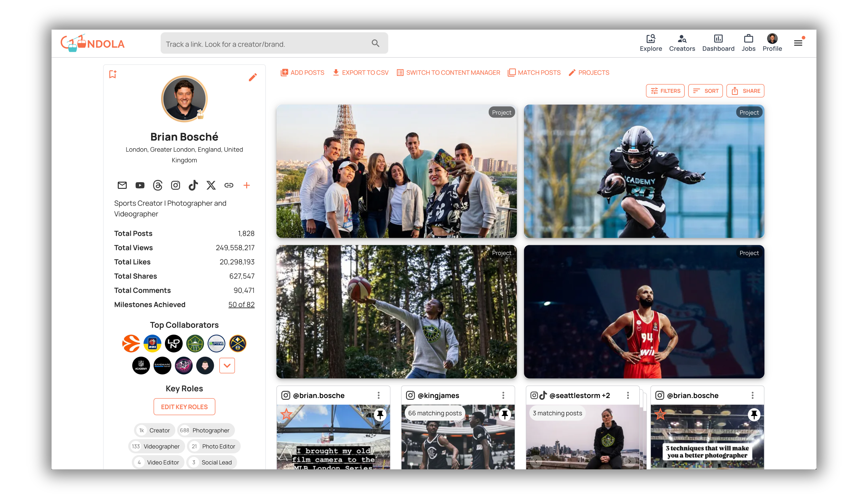The width and height of the screenshot is (868, 499).
Task: Click the 66 matching posts badge
Action: coord(435,413)
